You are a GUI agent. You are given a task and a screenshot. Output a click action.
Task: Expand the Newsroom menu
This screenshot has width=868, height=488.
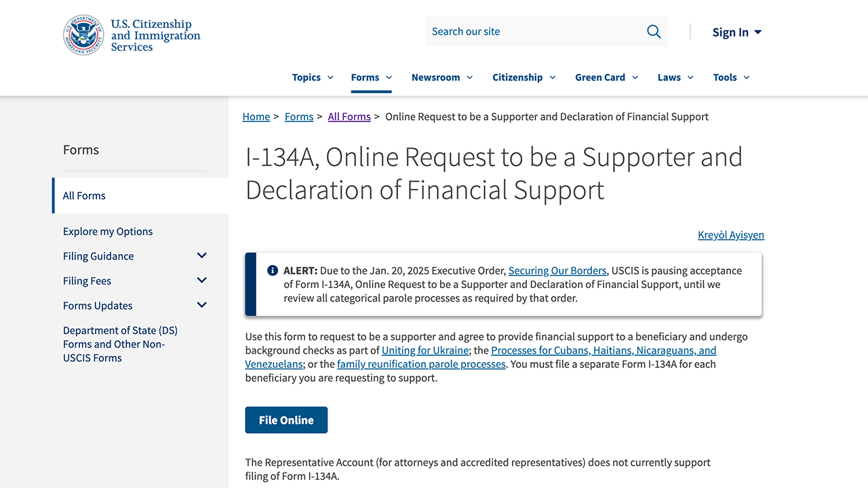click(441, 77)
